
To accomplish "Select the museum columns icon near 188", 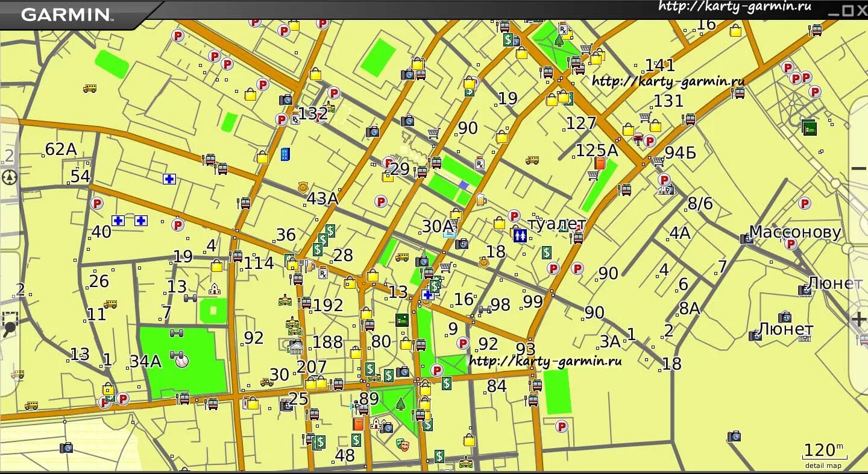I will click(x=296, y=347).
